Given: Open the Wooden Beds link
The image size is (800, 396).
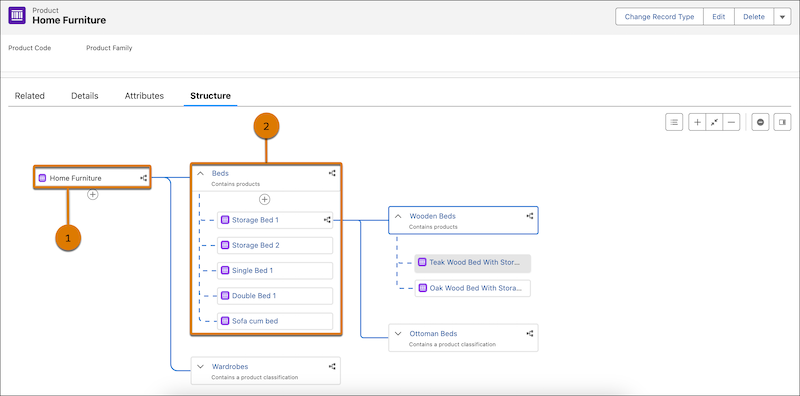Looking at the screenshot, I should coord(433,216).
